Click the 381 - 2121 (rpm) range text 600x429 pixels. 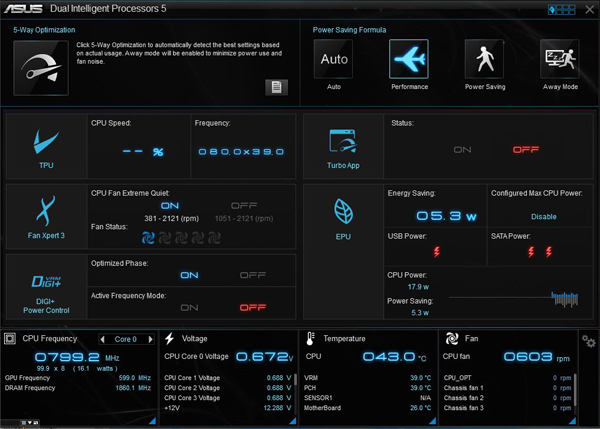pos(171,219)
